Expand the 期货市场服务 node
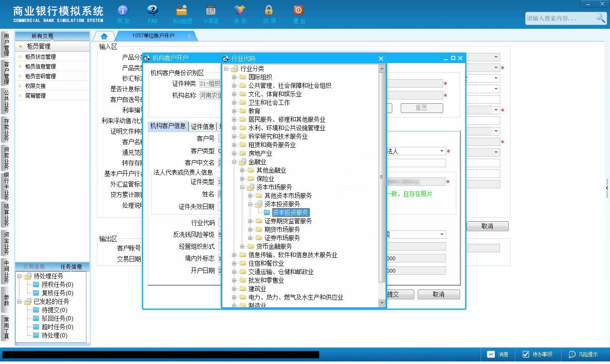This screenshot has width=610, height=364. pyautogui.click(x=250, y=229)
